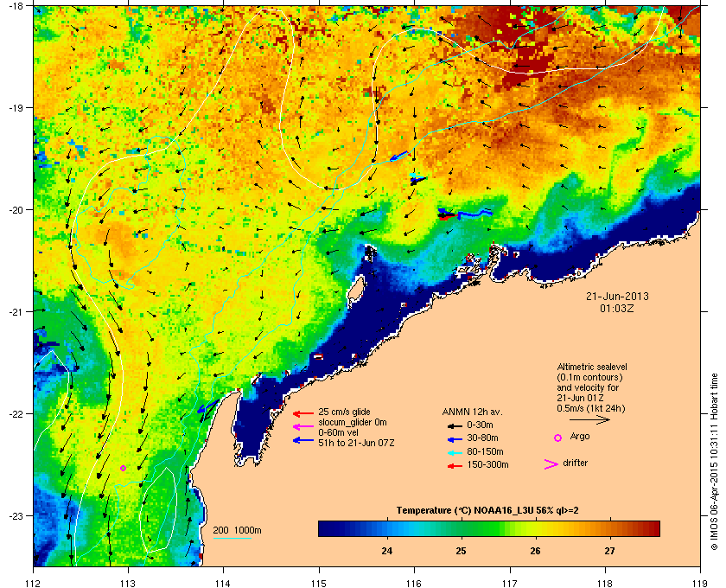Click the colorbar tick label 27

610,551
